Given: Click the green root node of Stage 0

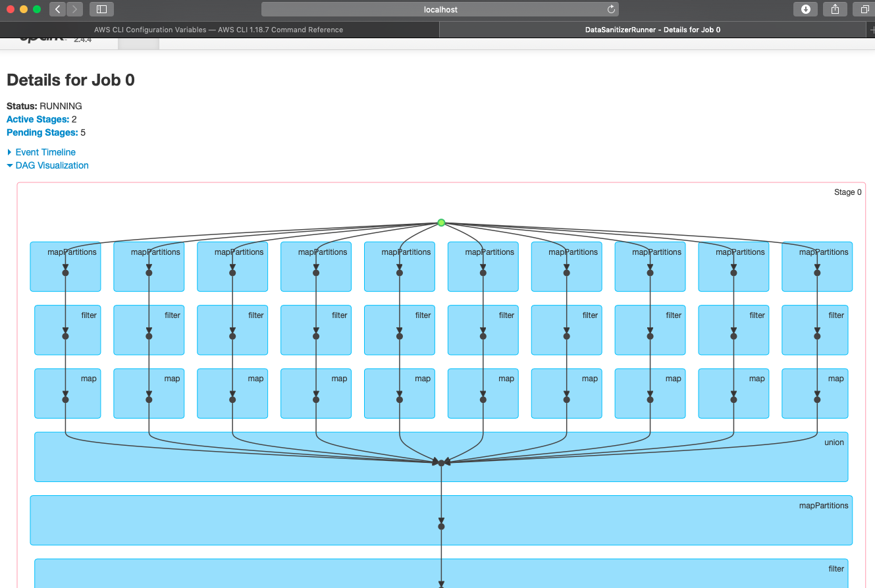Looking at the screenshot, I should (441, 223).
